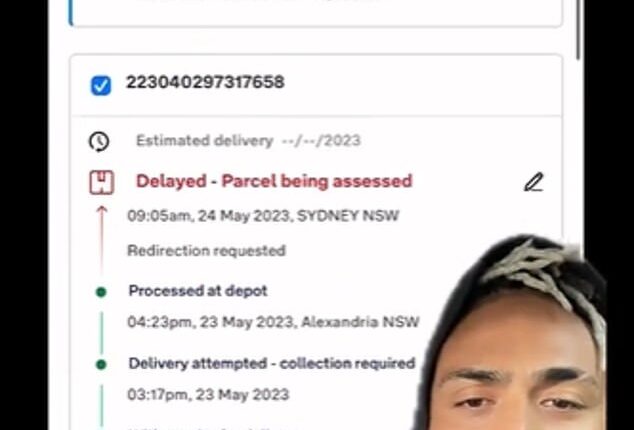Image resolution: width=634 pixels, height=430 pixels.
Task: Click the Redirection requested text
Action: pos(207,250)
